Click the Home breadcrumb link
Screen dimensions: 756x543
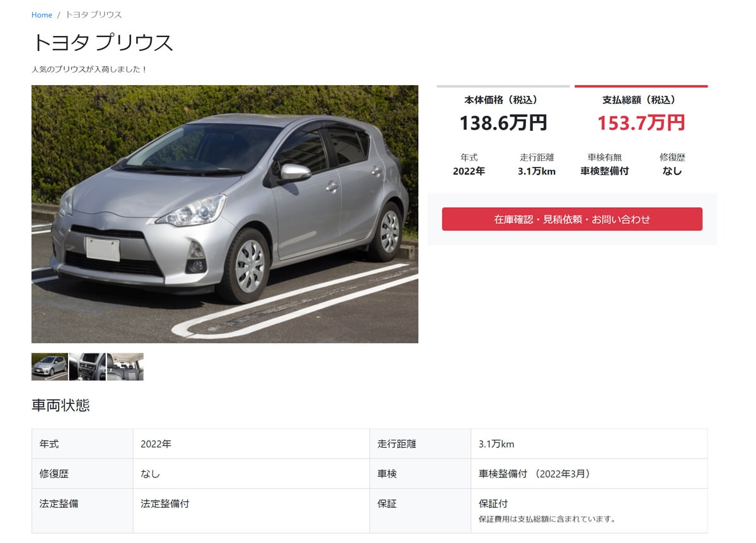[x=42, y=14]
